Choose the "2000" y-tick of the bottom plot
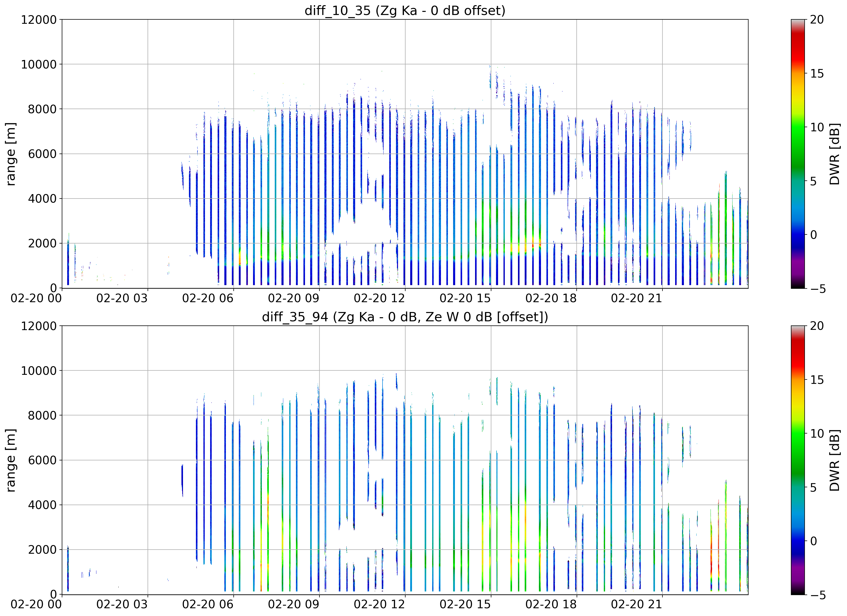Screen dimensions: 847x616 [x=43, y=550]
